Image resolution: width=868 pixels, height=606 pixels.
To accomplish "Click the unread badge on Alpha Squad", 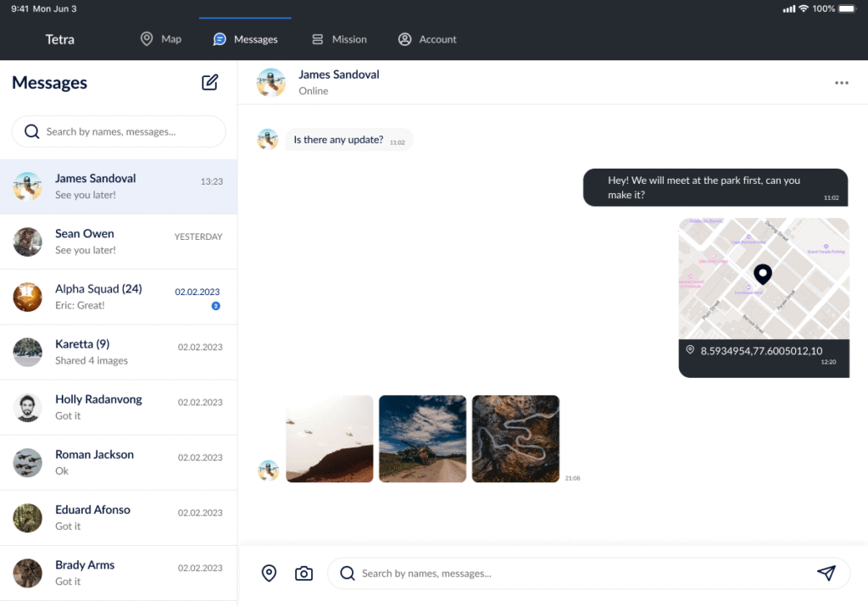I will tap(215, 306).
